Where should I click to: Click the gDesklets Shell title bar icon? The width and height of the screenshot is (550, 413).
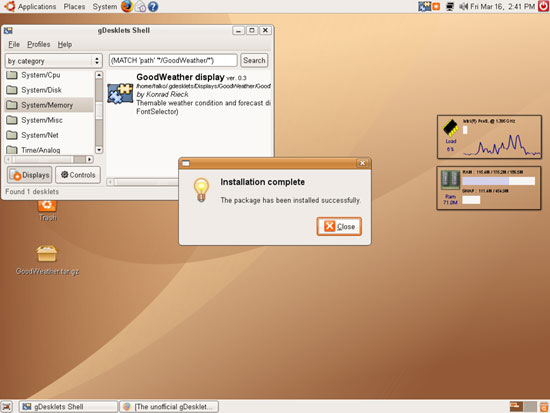[x=8, y=31]
